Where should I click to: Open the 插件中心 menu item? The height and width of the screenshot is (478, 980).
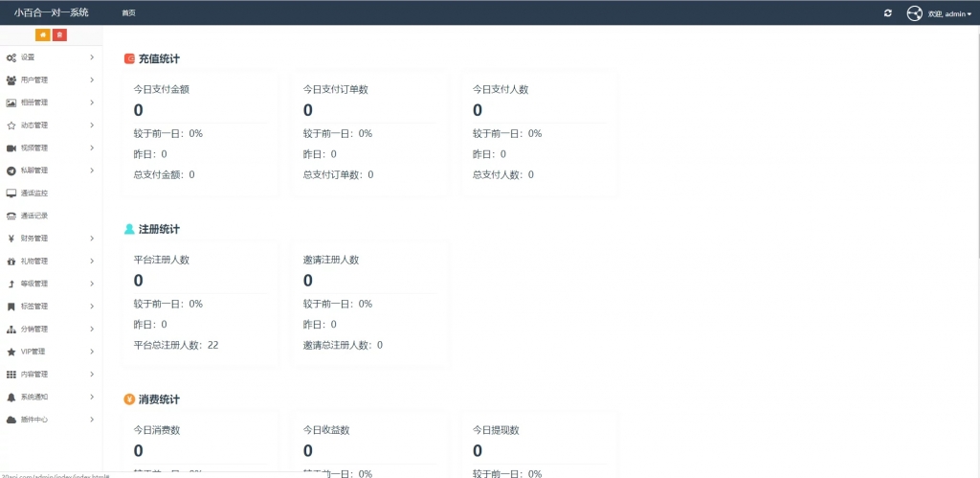(34, 420)
